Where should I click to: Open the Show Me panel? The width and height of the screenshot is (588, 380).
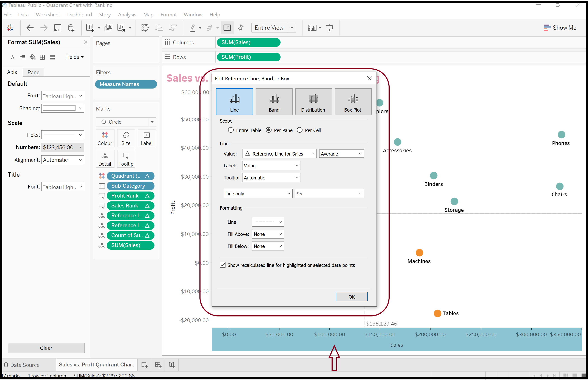560,28
